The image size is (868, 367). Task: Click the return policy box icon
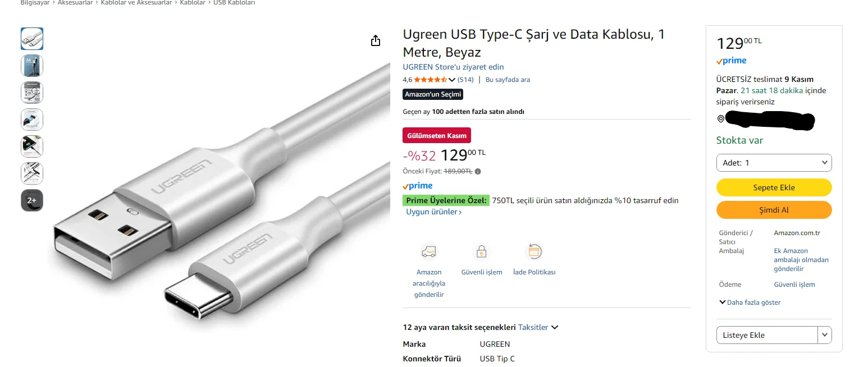pos(534,251)
